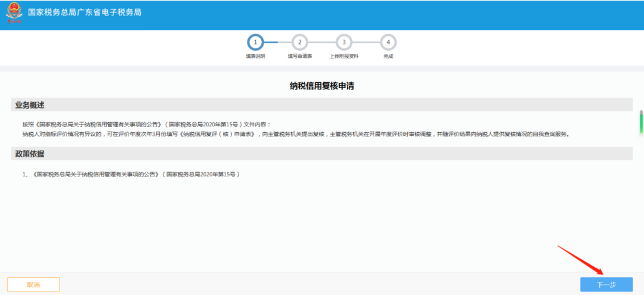This screenshot has width=644, height=295.
Task: Cancel the application with 取消 button
Action: coord(33,284)
